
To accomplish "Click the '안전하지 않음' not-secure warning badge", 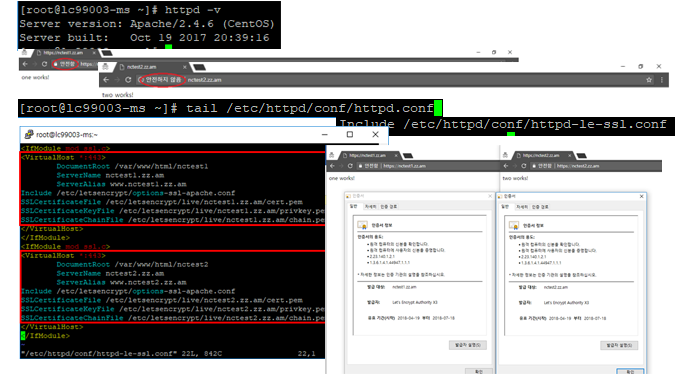I will (x=161, y=80).
